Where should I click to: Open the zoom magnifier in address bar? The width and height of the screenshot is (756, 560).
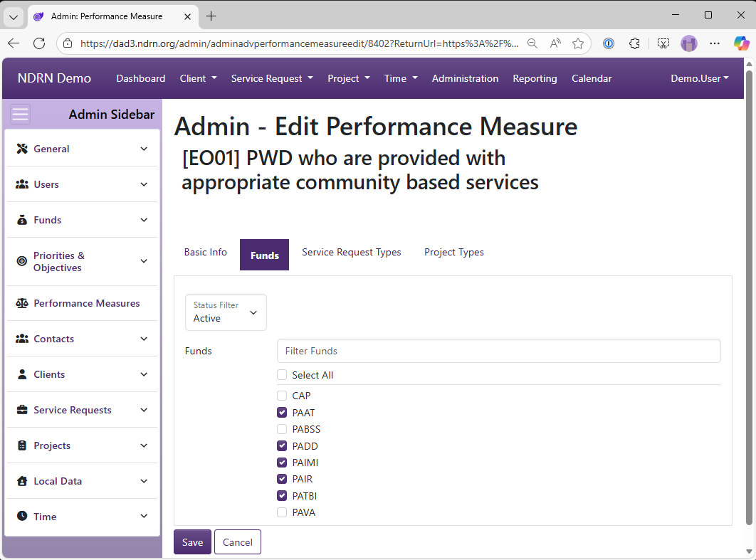532,43
